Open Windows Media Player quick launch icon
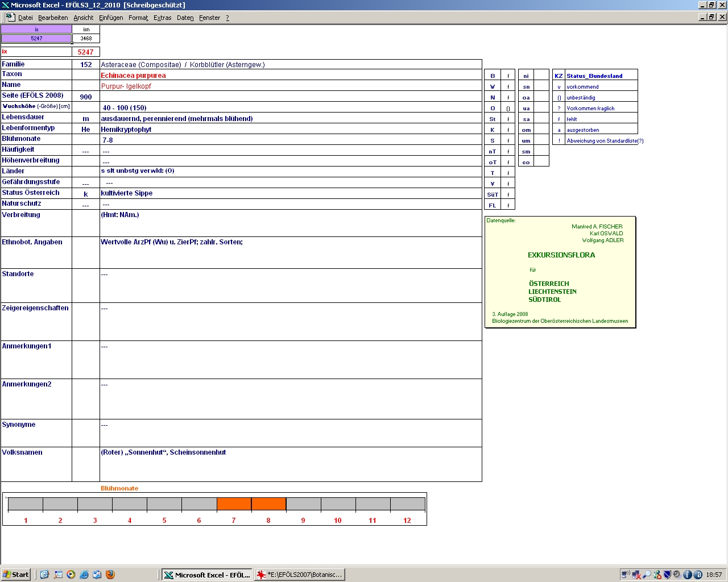This screenshot has width=728, height=582. coord(71,575)
